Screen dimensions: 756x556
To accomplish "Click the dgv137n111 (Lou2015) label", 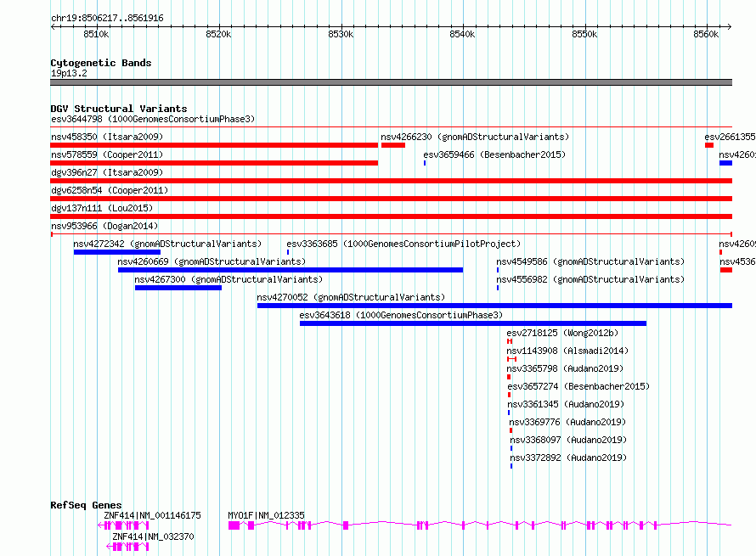I will 102,208.
